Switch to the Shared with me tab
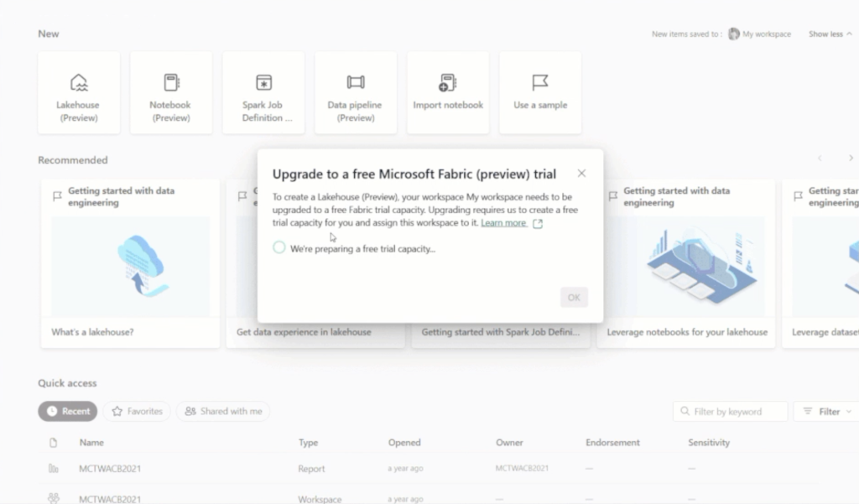Screen dimensions: 859x504 [223, 412]
